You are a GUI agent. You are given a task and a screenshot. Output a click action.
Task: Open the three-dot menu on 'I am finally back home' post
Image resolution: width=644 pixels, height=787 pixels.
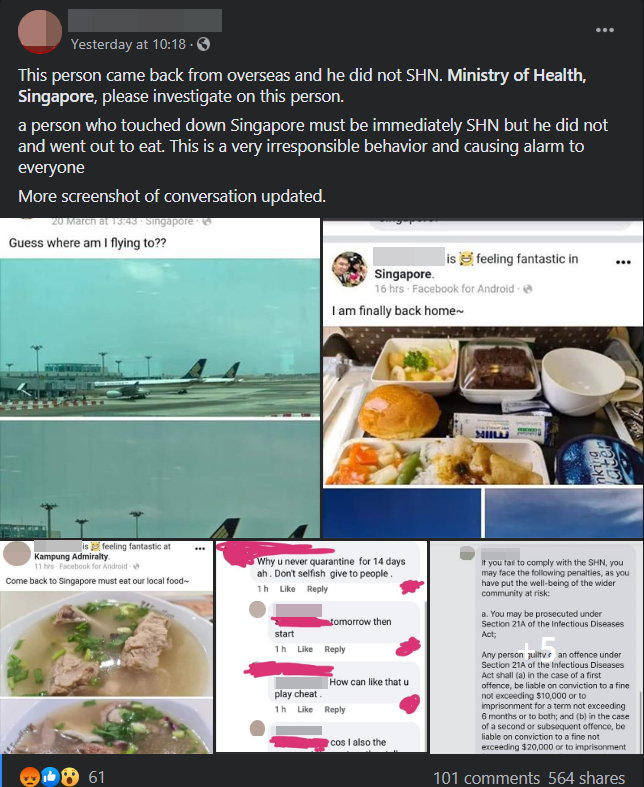tap(623, 262)
